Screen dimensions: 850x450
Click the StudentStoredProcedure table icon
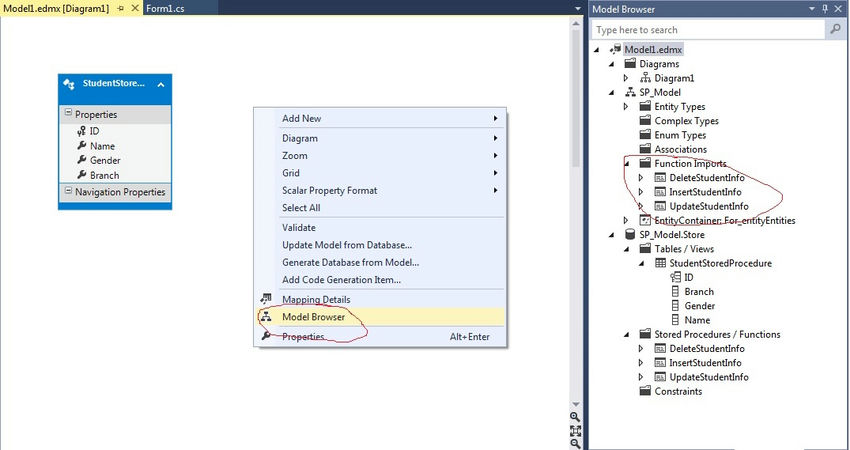point(660,263)
